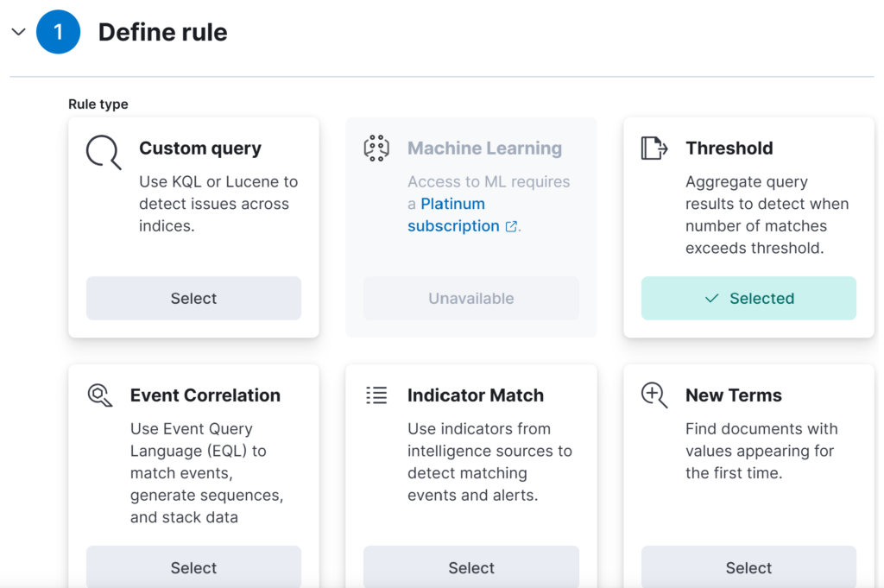Click the New Terms title
This screenshot has height=588, width=884.
pyautogui.click(x=734, y=395)
